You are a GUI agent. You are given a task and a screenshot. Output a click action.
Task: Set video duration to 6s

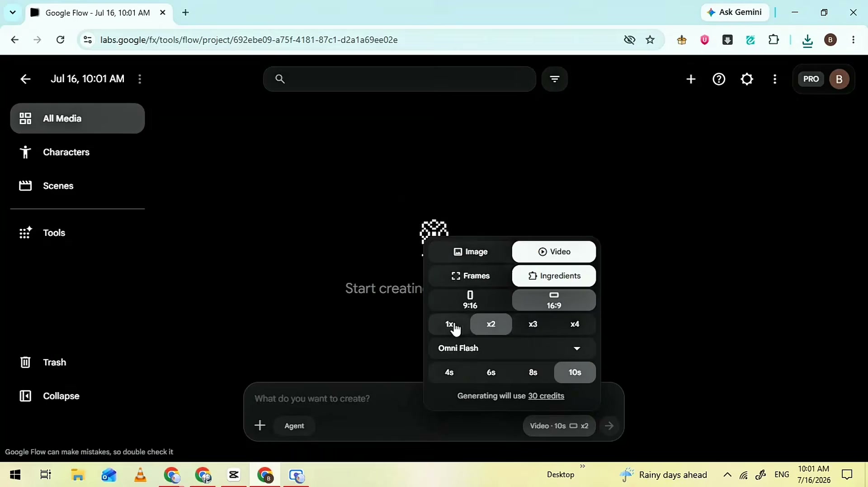point(491,373)
